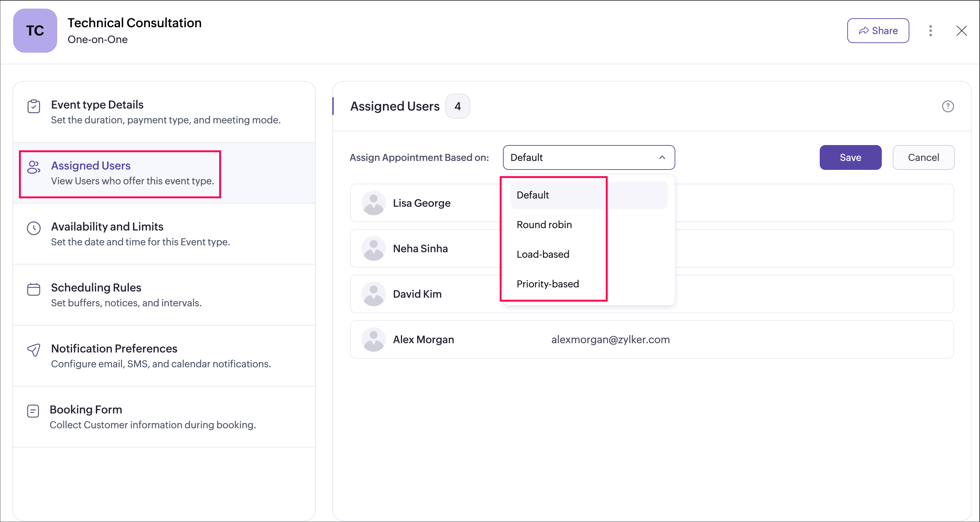The image size is (980, 522).
Task: Go to Scheduling Rules section
Action: coord(96,288)
